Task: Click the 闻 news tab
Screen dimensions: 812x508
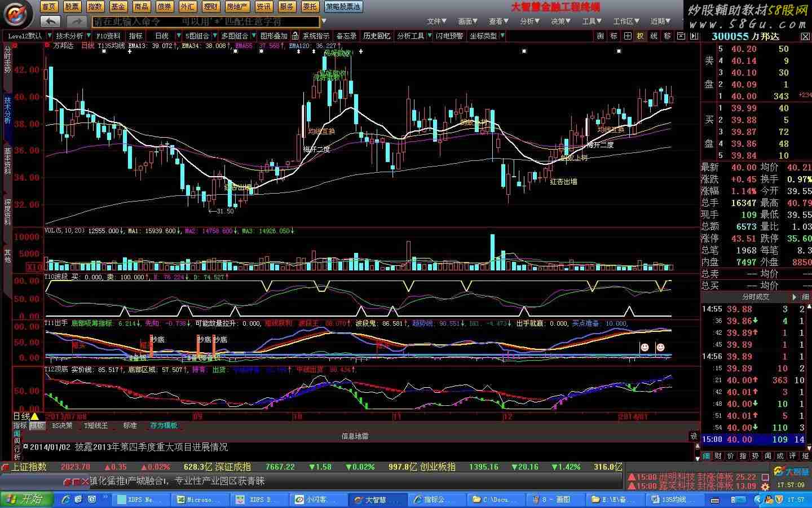Action: click(x=768, y=456)
